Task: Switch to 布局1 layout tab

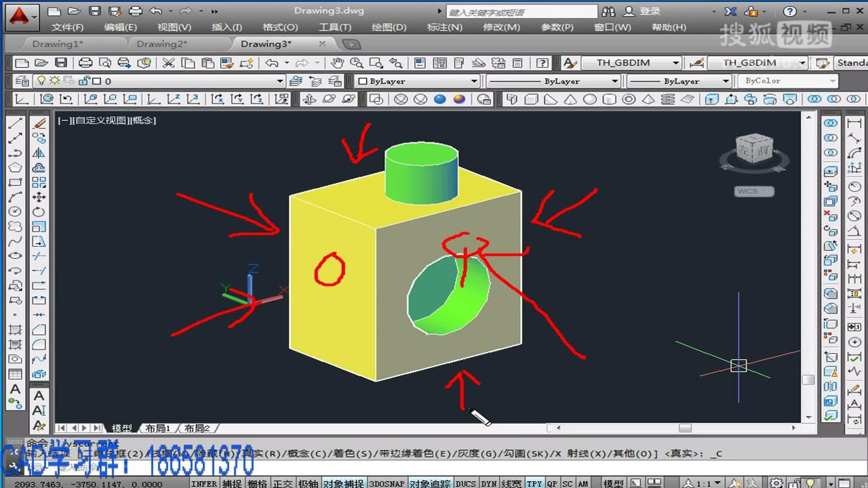Action: pyautogui.click(x=157, y=428)
